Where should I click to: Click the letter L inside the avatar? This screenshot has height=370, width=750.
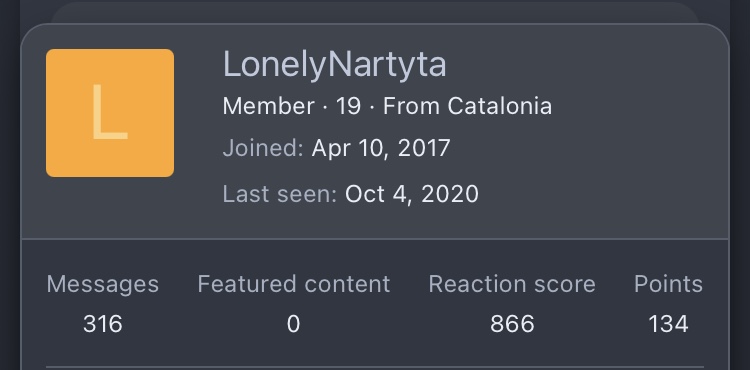pos(110,113)
